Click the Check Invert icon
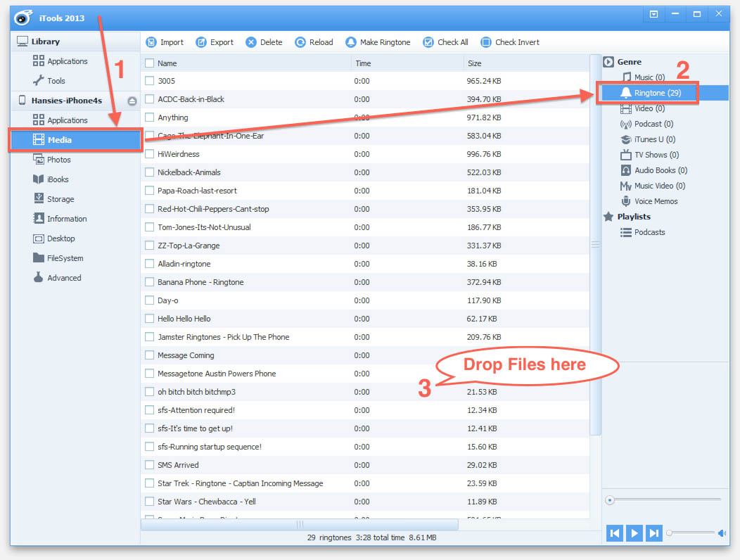Image resolution: width=740 pixels, height=560 pixels. (x=485, y=42)
